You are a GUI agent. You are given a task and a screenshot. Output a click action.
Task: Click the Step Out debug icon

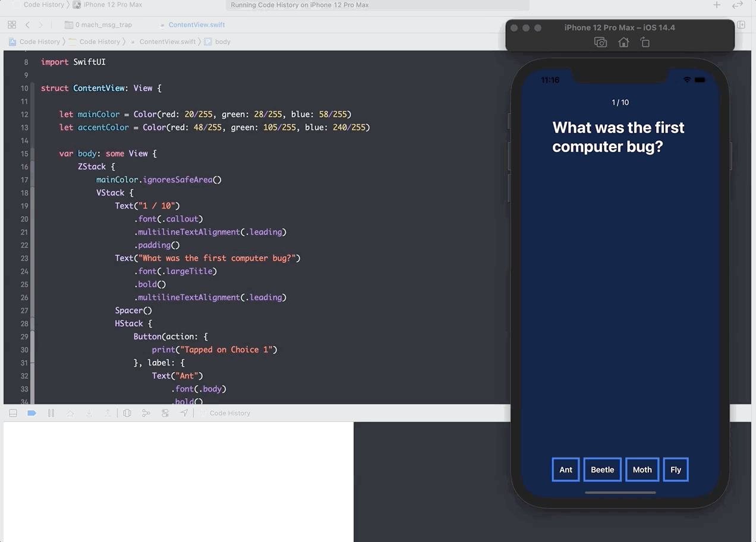[x=108, y=413]
